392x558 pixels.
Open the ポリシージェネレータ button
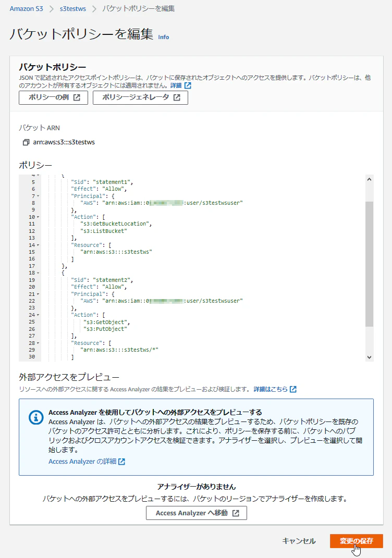coord(140,97)
